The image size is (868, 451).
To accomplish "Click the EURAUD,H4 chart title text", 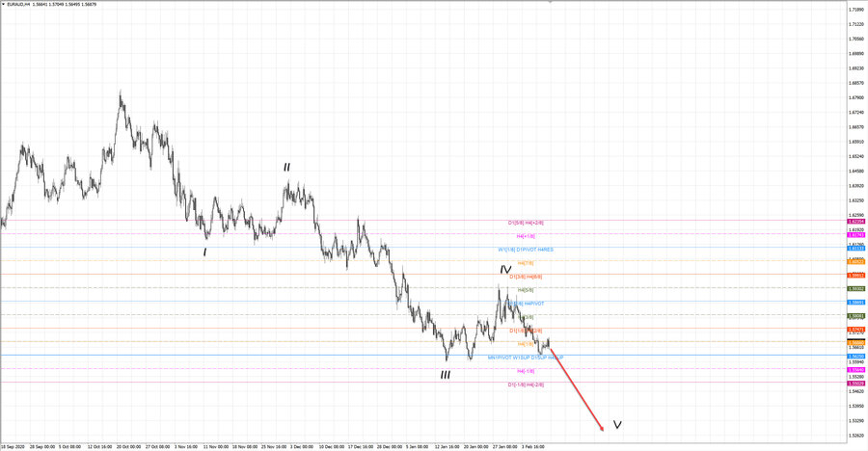I will pyautogui.click(x=18, y=5).
